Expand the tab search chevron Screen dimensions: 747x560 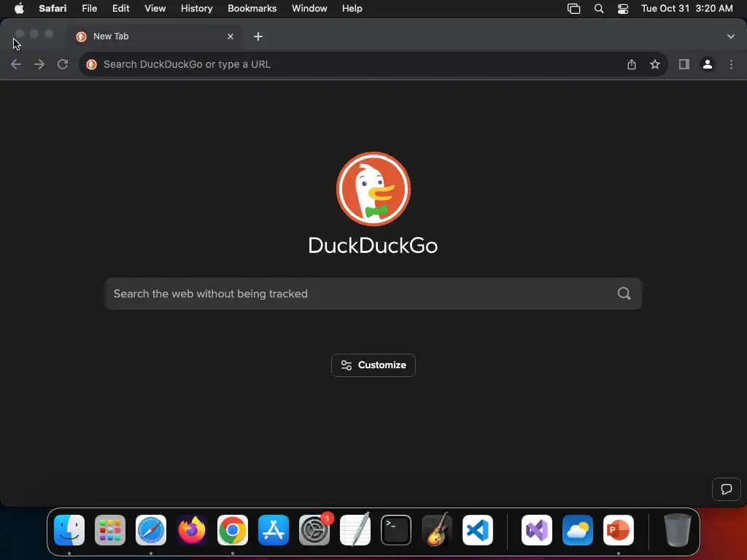(x=731, y=36)
